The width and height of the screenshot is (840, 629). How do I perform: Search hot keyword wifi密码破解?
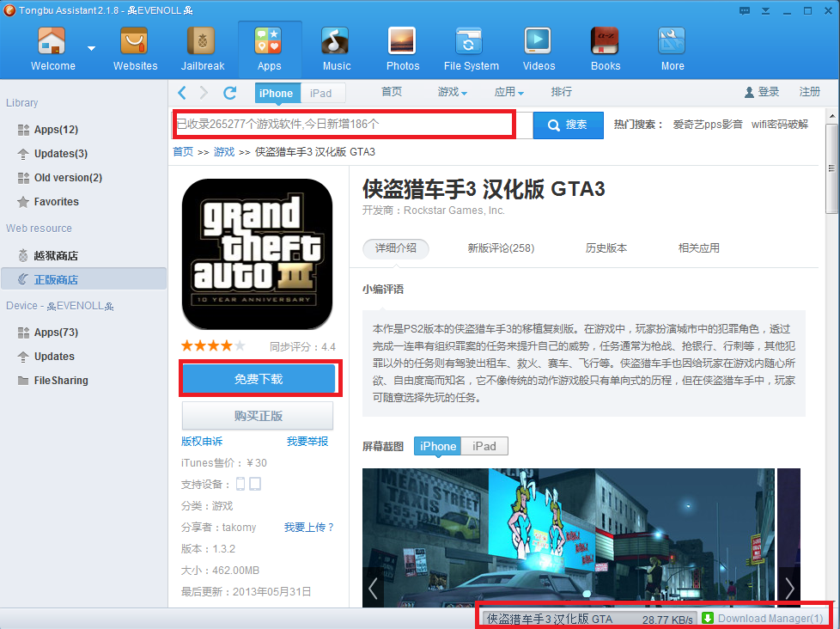pos(780,125)
